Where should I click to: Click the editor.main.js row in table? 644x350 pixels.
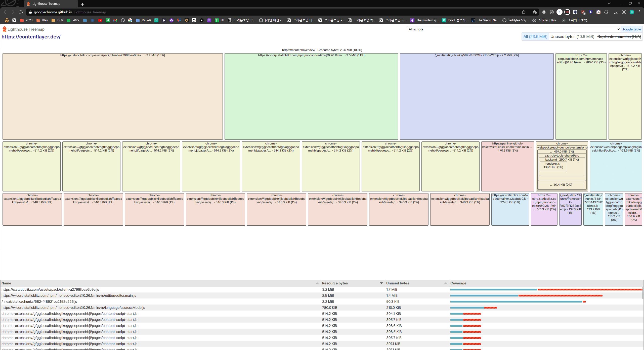click(69, 295)
